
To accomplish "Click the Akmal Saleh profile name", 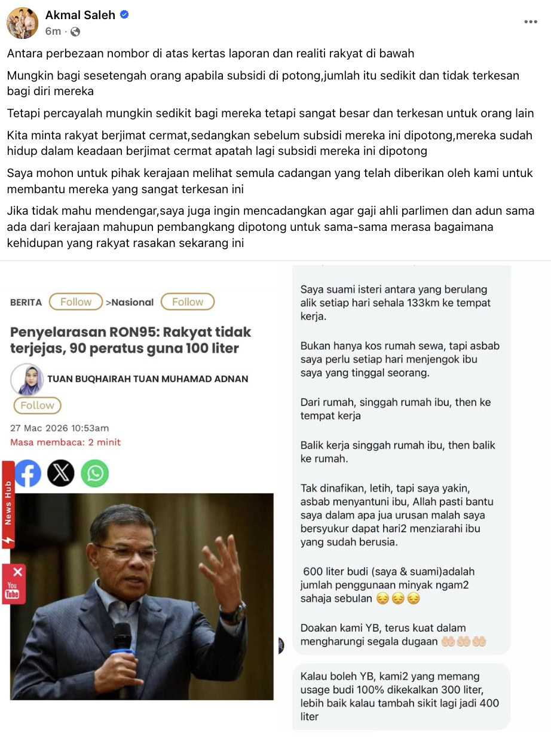I will pos(80,15).
